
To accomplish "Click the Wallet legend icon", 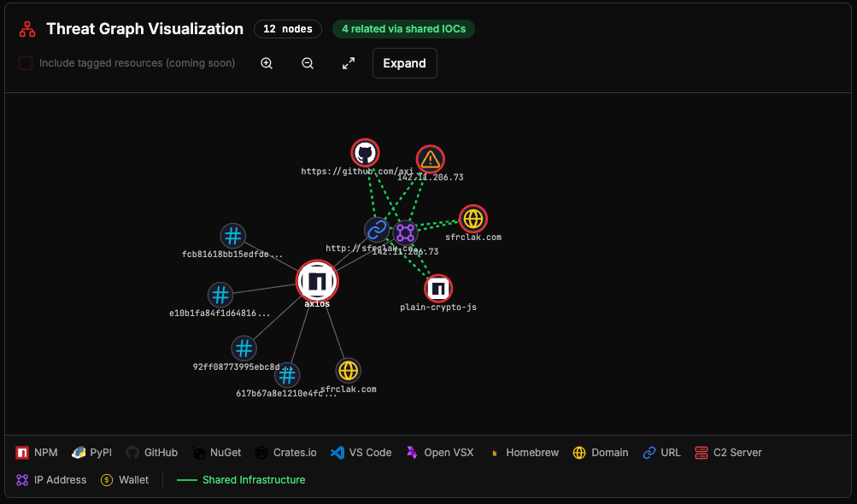I will [107, 480].
